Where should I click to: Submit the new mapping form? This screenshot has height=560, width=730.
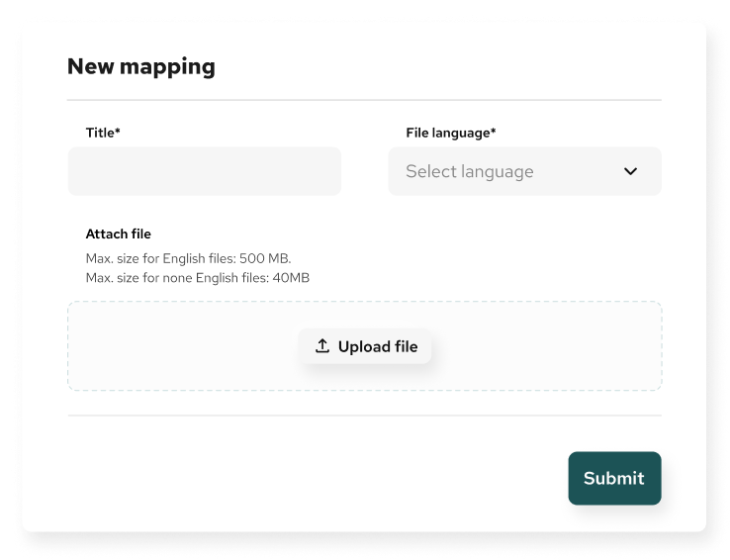tap(614, 478)
